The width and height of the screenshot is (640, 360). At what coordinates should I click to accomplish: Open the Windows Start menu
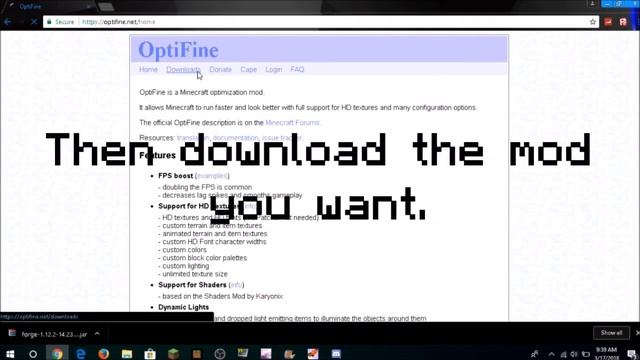pyautogui.click(x=10, y=353)
